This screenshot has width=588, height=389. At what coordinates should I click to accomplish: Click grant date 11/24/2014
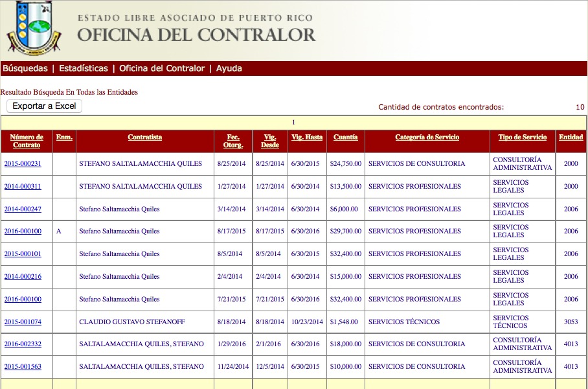(233, 366)
